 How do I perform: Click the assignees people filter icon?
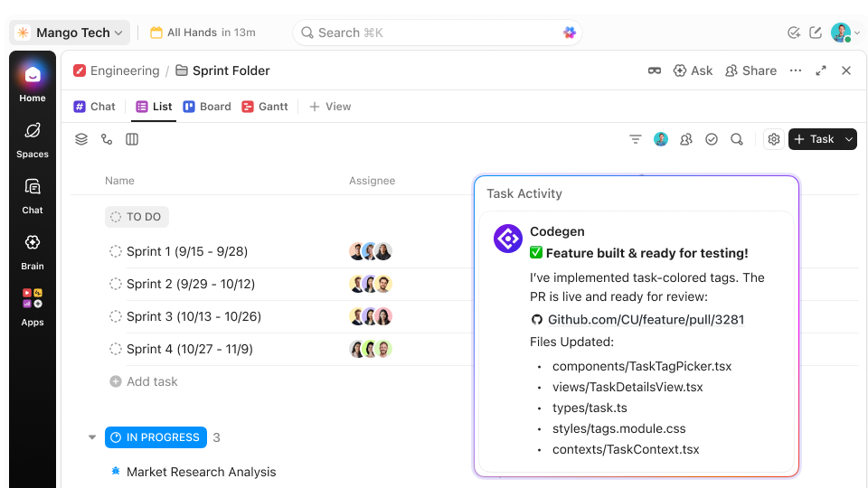[x=686, y=139]
